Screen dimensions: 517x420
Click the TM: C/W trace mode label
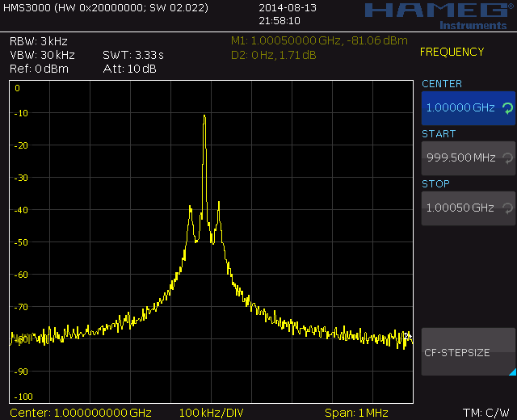[486, 413]
